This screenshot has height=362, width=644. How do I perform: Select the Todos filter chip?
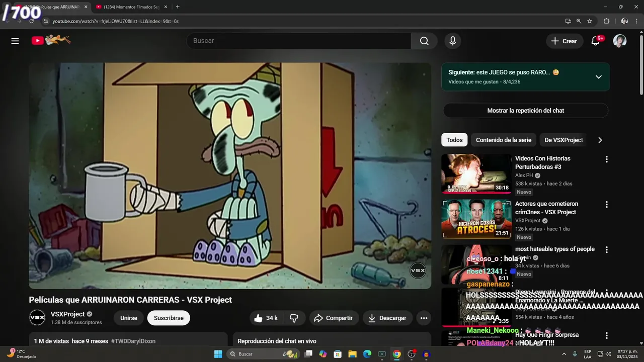click(454, 140)
